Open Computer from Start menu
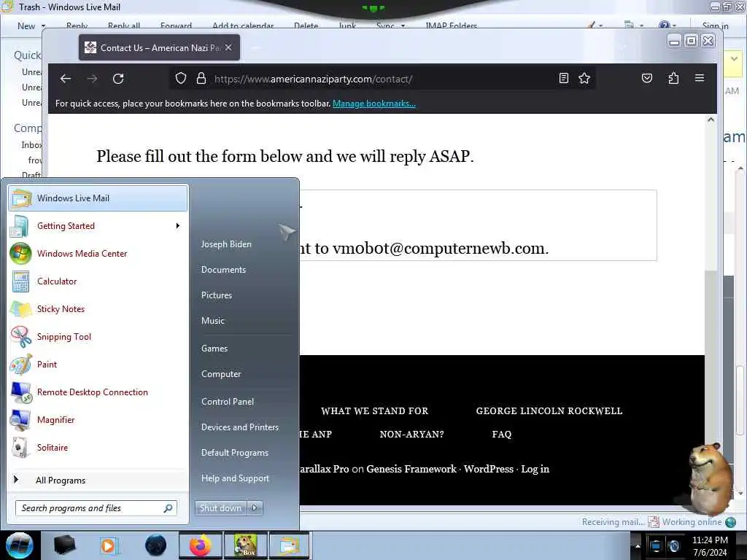This screenshot has width=747, height=560. click(221, 374)
